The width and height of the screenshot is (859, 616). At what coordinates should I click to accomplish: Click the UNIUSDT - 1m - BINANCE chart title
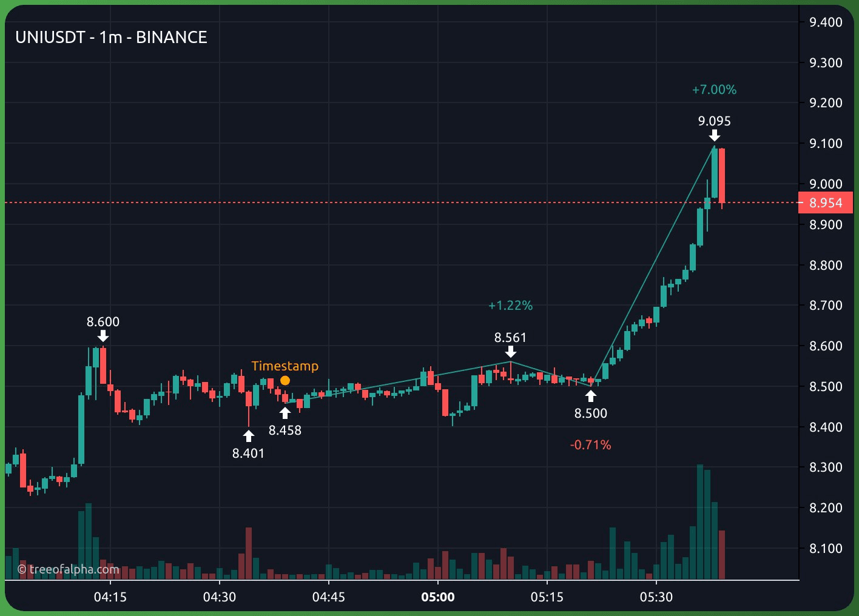tap(111, 38)
